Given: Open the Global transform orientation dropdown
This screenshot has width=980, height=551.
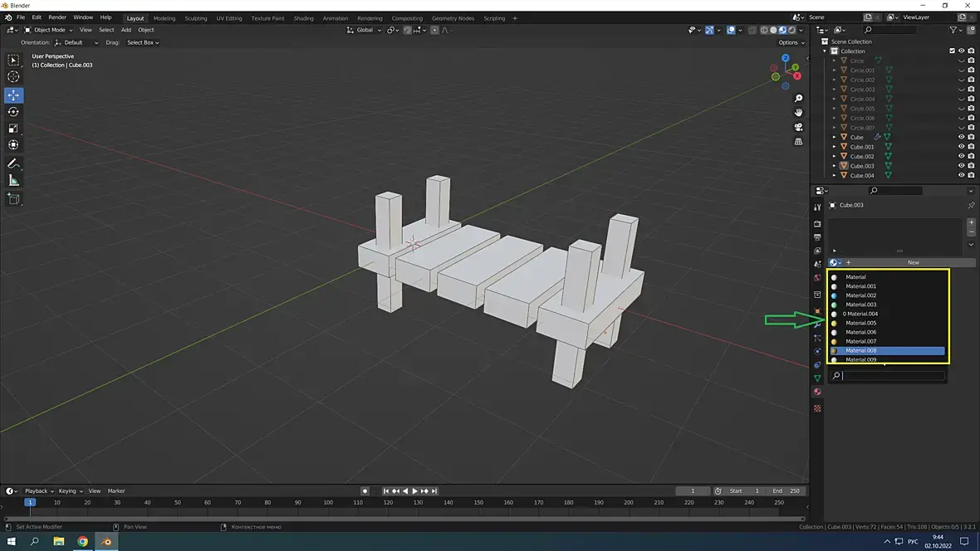Looking at the screenshot, I should (x=365, y=30).
